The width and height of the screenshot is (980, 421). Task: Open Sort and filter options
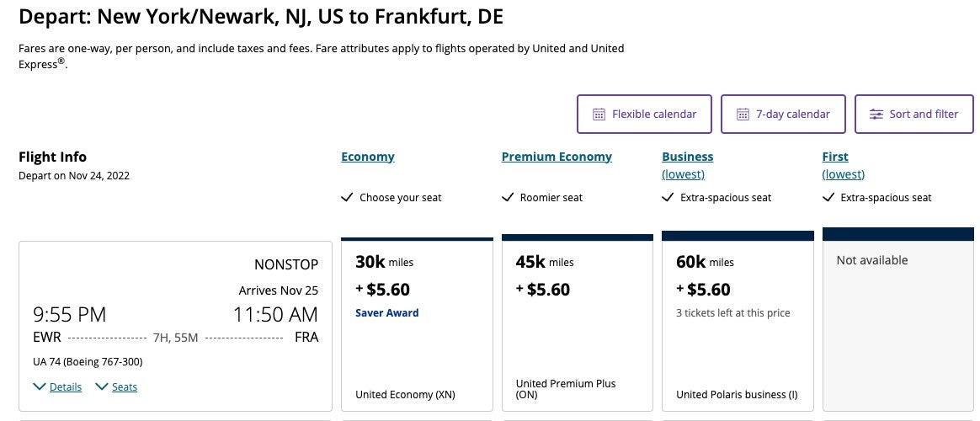click(913, 115)
